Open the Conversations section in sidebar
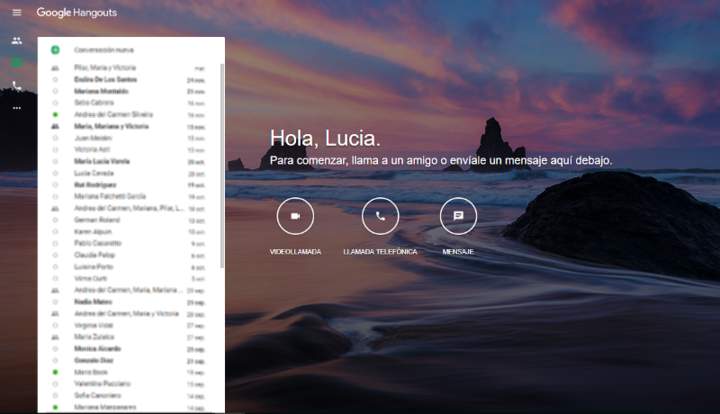Viewport: 720px width, 414px height. coord(16,63)
